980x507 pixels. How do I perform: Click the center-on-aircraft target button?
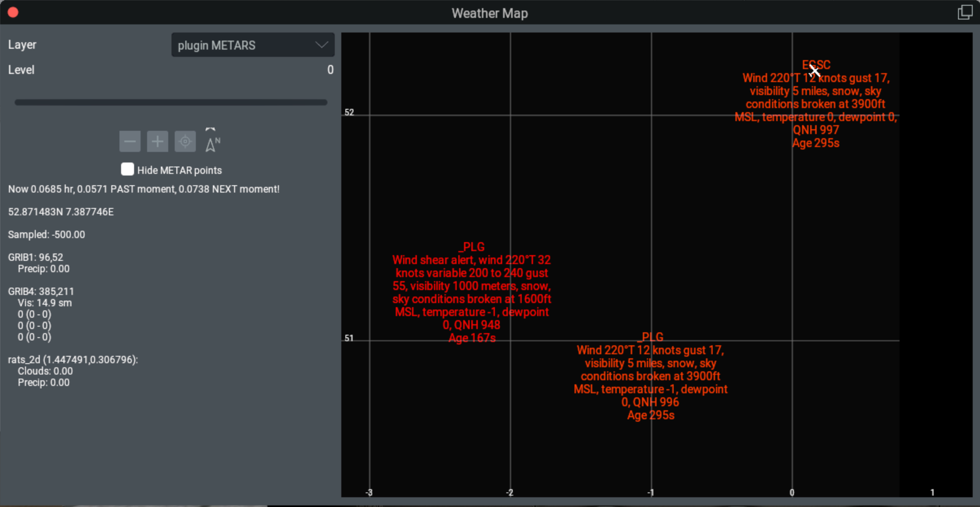(185, 141)
